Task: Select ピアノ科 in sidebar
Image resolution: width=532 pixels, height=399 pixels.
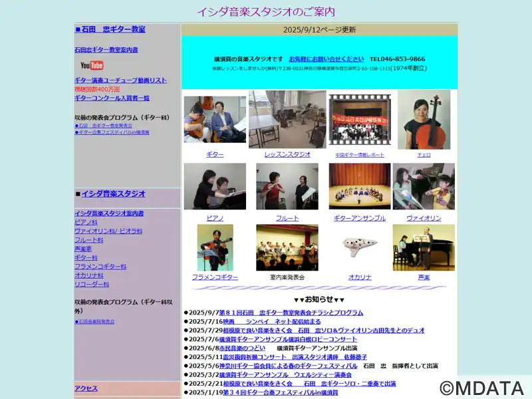Action: (86, 222)
